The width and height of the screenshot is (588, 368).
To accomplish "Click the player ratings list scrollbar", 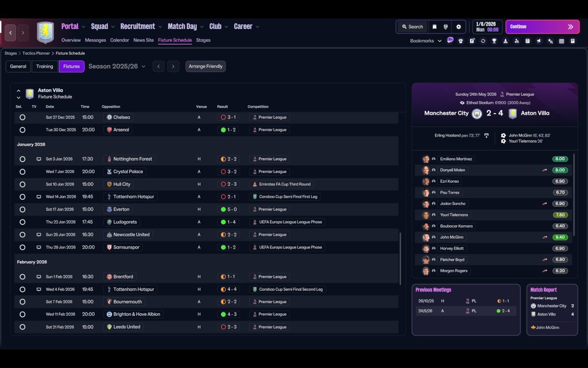I will pos(574,194).
